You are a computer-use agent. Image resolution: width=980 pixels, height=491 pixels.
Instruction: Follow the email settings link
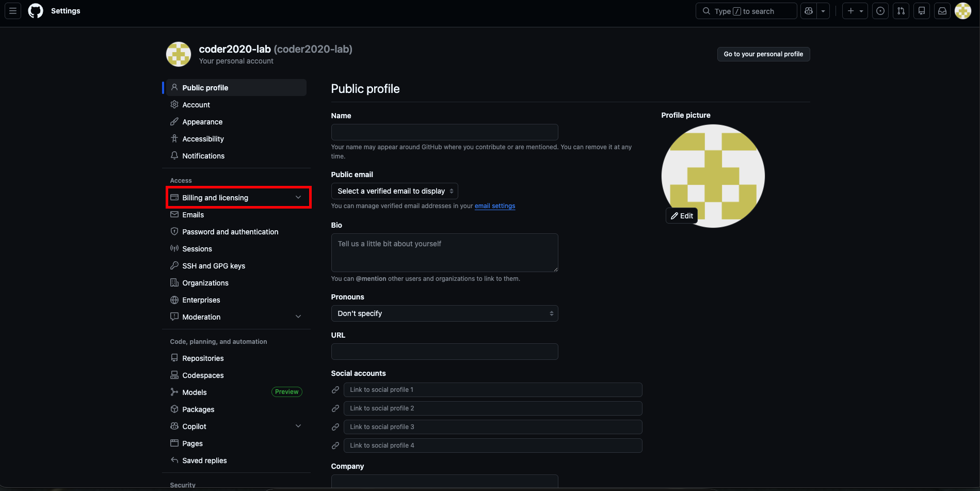click(494, 206)
